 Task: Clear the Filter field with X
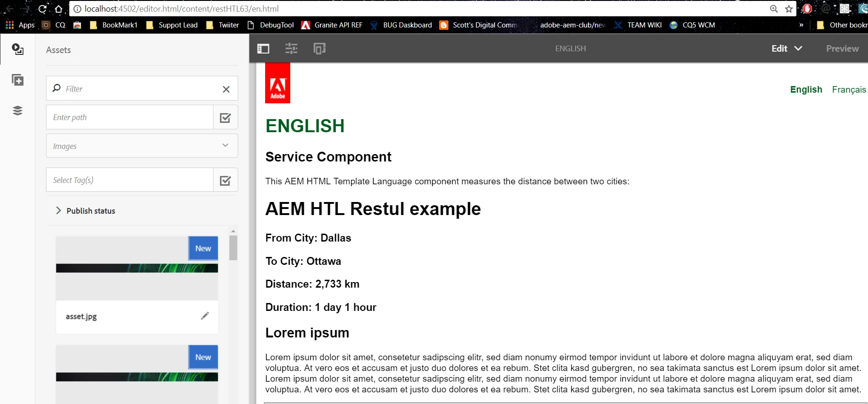coord(226,89)
